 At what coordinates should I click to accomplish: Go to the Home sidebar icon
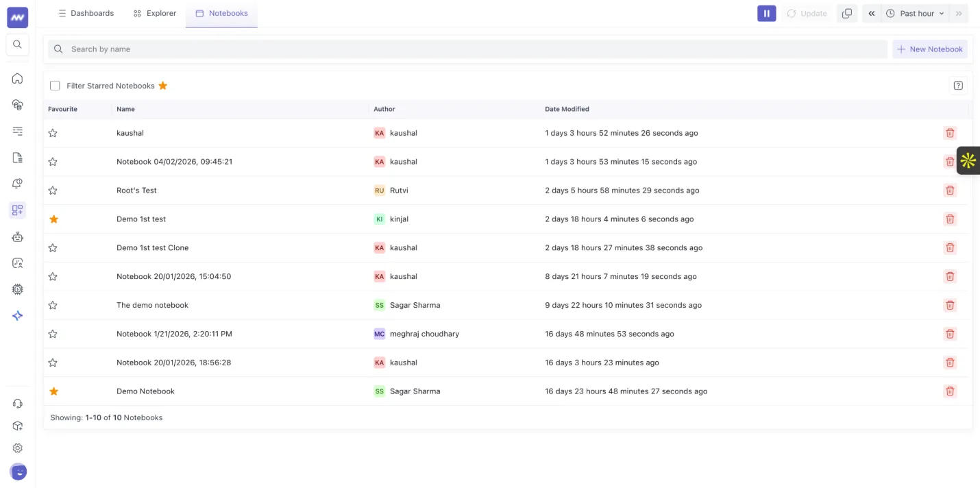(x=18, y=78)
